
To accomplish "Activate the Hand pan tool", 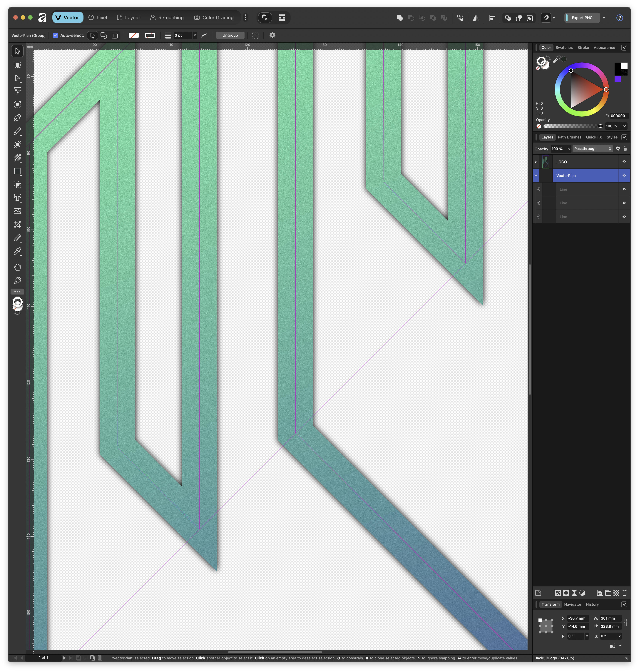I will [x=17, y=267].
